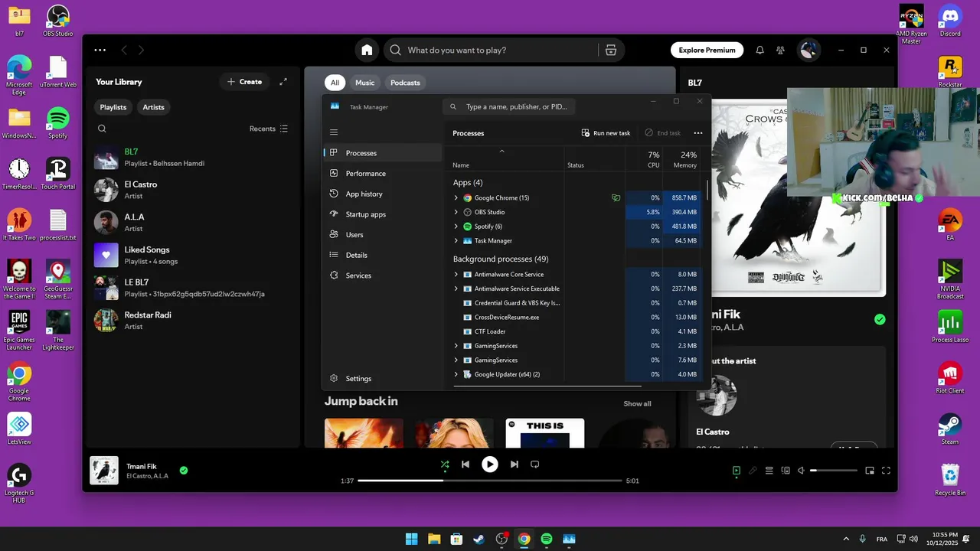Toggle saved checkmark in Now Playing panel
980x551 pixels.
(880, 319)
